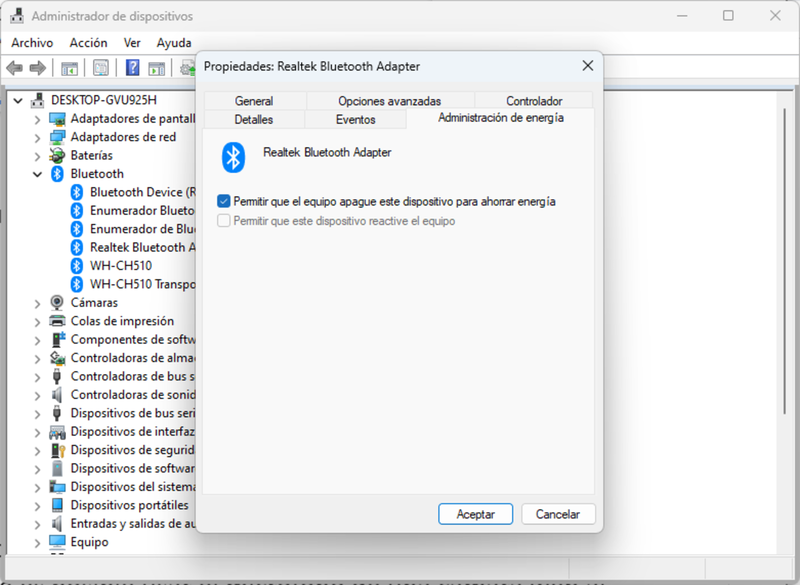The height and width of the screenshot is (585, 800).
Task: Click the scan for hardware changes toolbar icon
Action: tap(188, 68)
